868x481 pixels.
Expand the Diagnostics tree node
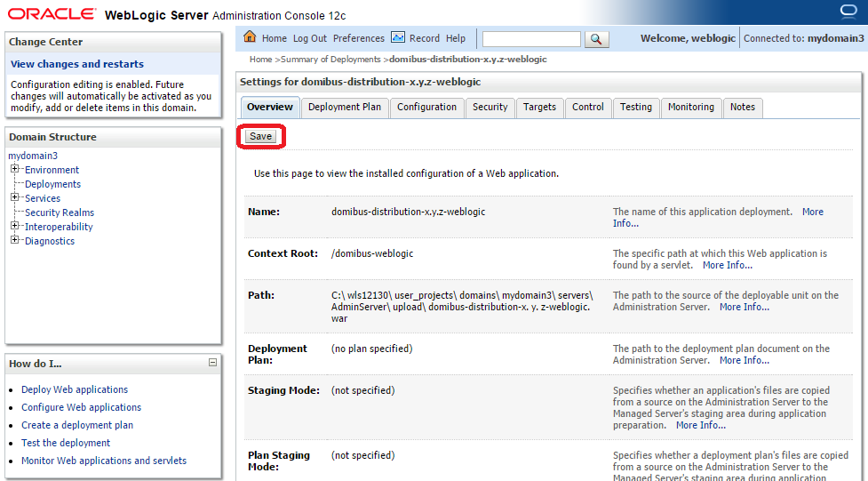[x=15, y=240]
